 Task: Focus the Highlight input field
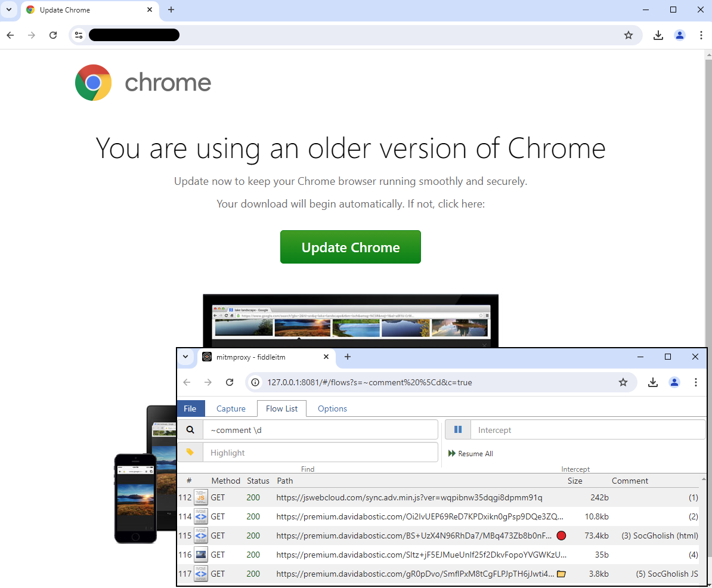[320, 452]
